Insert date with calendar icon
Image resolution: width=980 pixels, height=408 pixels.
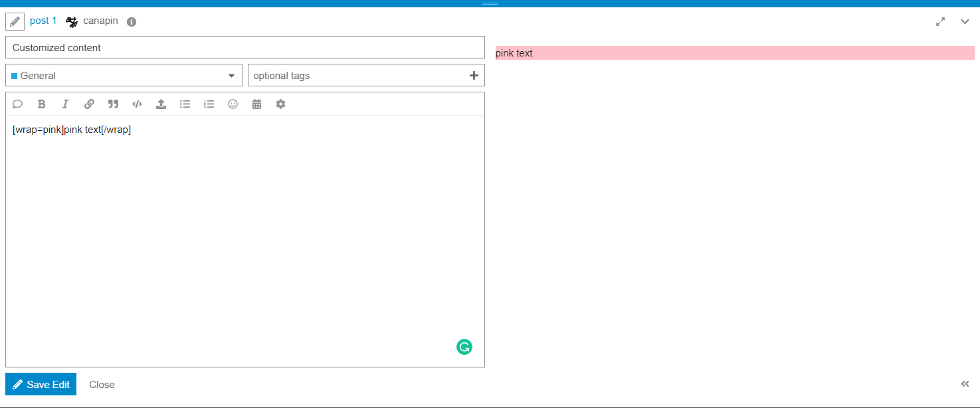[256, 104]
